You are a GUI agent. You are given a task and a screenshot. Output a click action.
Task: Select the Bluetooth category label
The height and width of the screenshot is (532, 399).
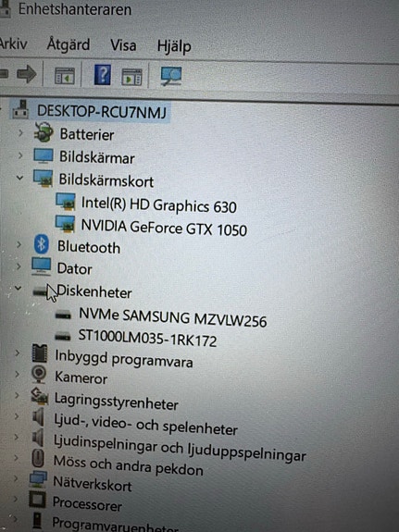pyautogui.click(x=89, y=247)
